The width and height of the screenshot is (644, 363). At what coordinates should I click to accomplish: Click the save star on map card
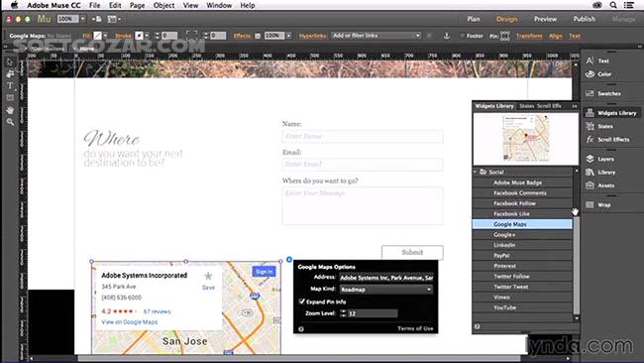[x=208, y=277]
